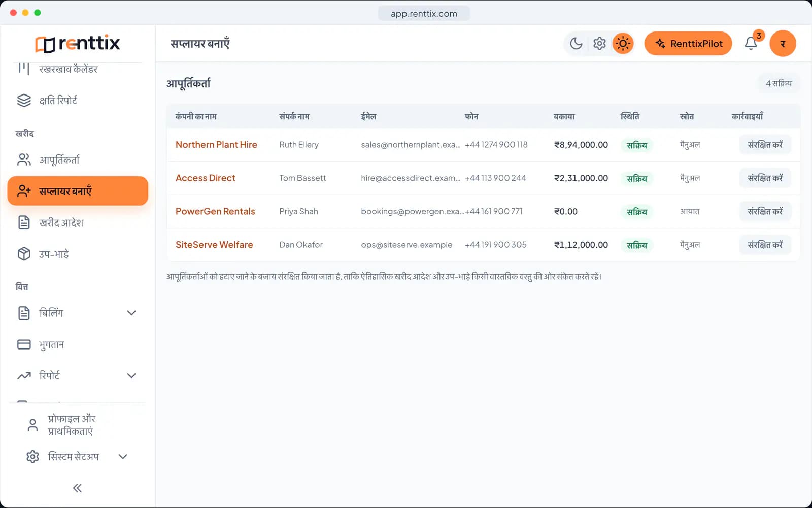Click the 4 सक्रिय count badge
Screen dimensions: 812x508
(779, 83)
